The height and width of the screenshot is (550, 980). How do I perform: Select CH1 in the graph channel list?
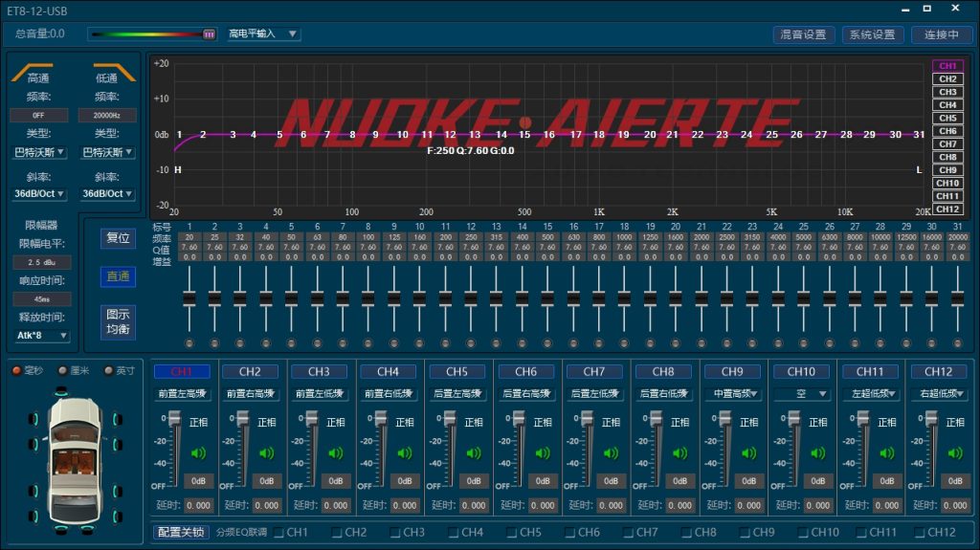pos(947,66)
